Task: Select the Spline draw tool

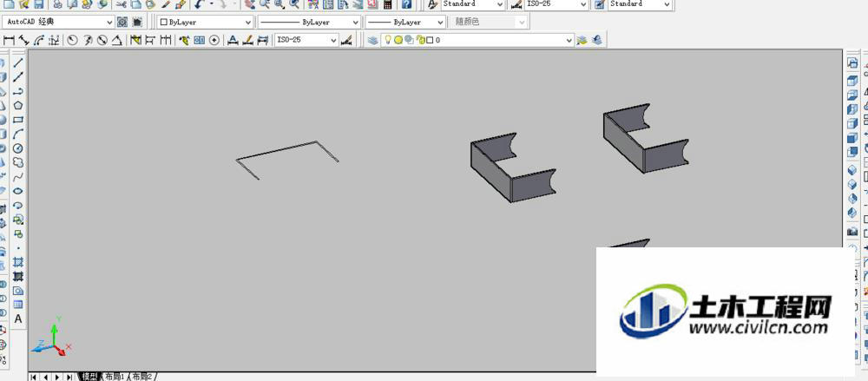Action: [x=18, y=177]
